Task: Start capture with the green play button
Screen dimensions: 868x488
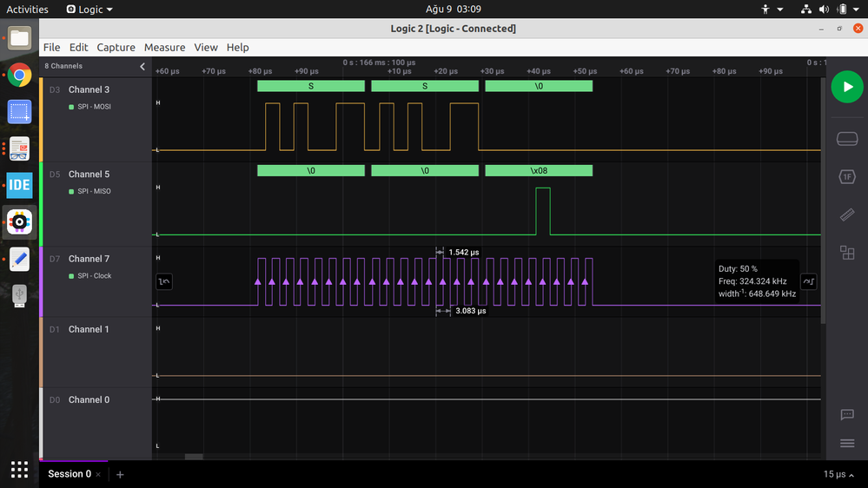Action: [x=847, y=87]
